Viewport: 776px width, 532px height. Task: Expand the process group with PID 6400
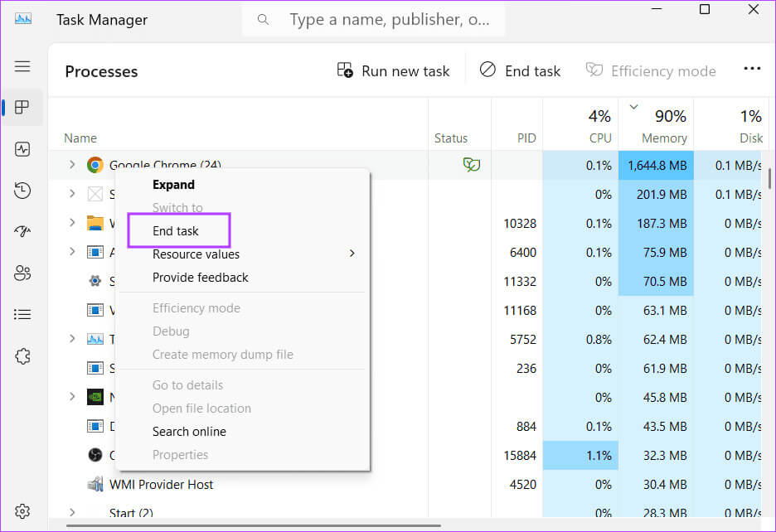pyautogui.click(x=72, y=252)
